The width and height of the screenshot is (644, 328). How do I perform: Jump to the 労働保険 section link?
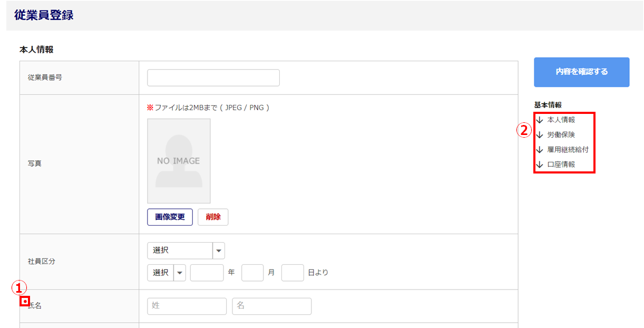click(x=561, y=135)
